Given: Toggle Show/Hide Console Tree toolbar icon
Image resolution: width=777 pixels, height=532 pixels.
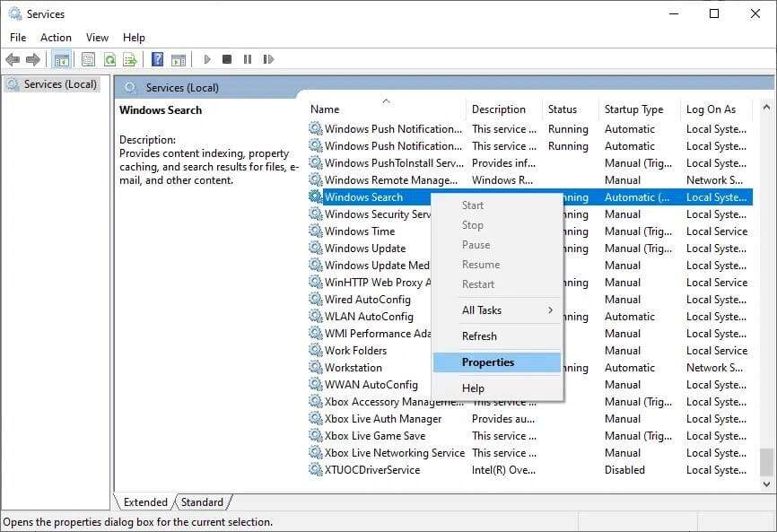Looking at the screenshot, I should click(x=61, y=60).
